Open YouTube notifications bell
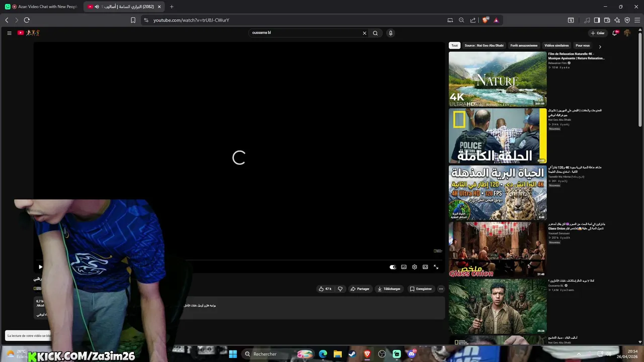The image size is (644, 362). click(x=615, y=33)
